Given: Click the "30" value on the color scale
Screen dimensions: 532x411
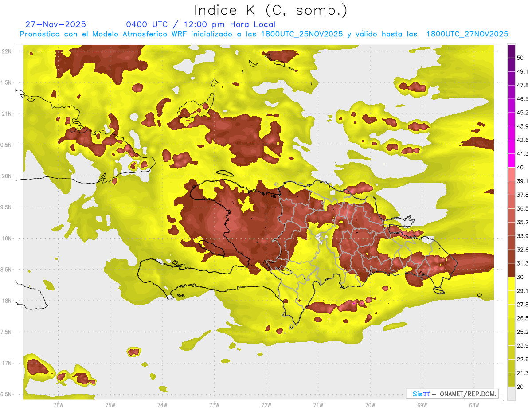Looking at the screenshot, I should 521,277.
